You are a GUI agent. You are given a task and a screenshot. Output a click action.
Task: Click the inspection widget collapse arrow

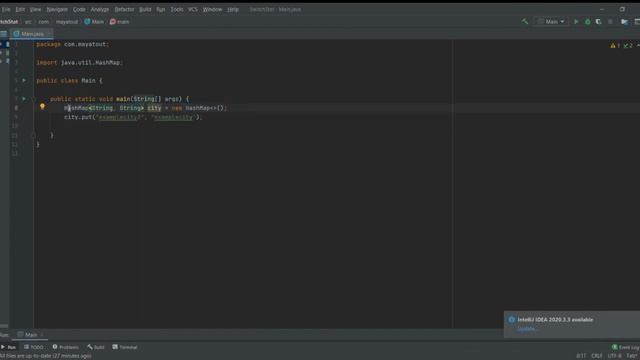[638, 45]
